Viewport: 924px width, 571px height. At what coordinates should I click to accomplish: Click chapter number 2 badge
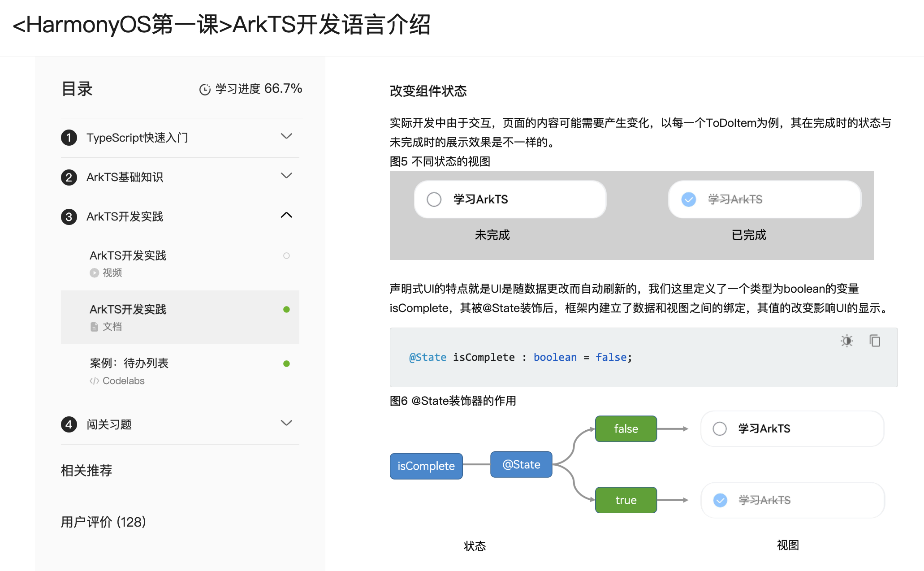(69, 177)
